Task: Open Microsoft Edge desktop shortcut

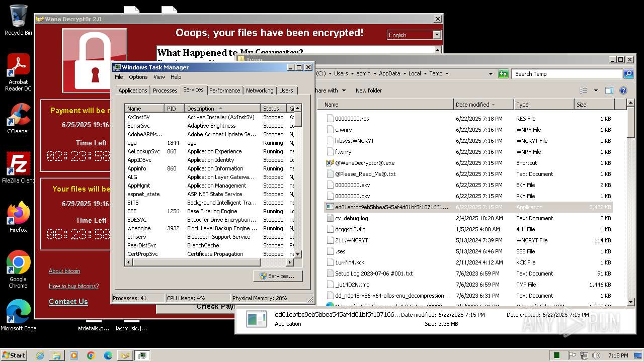Action: pyautogui.click(x=18, y=316)
